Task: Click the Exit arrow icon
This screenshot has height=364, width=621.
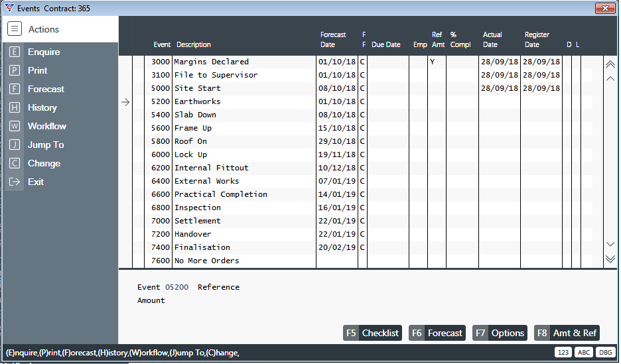Action: 14,182
